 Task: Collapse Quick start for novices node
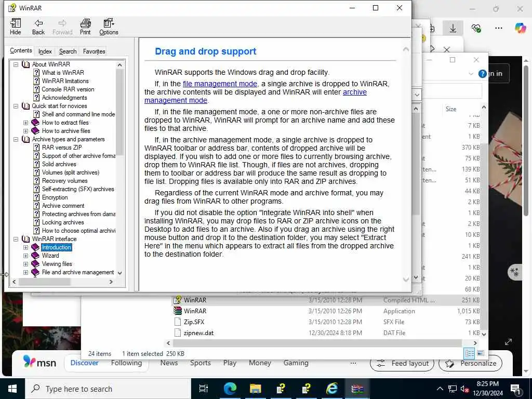point(16,106)
